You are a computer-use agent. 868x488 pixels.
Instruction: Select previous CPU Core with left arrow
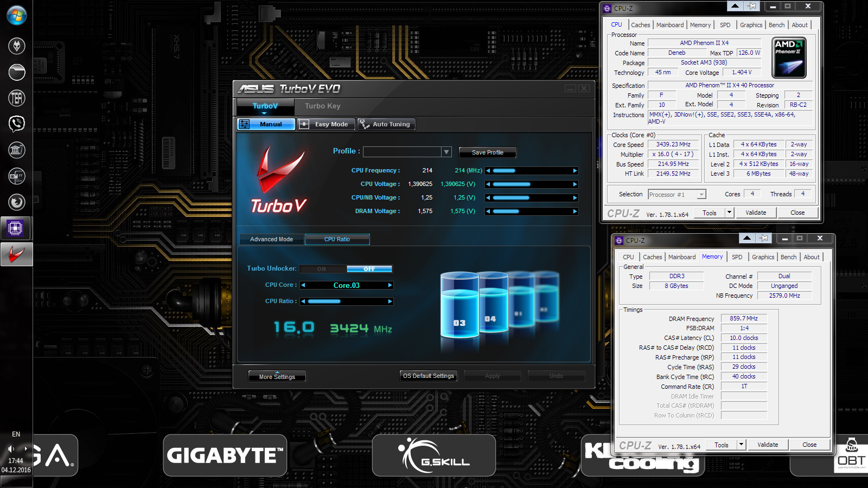(x=303, y=285)
